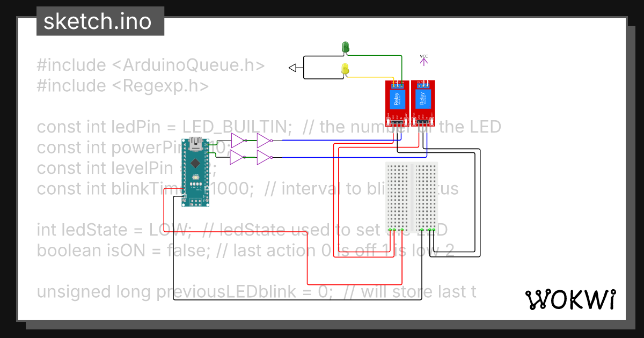Click the blue label on left relay
The image size is (644, 338).
tap(397, 99)
